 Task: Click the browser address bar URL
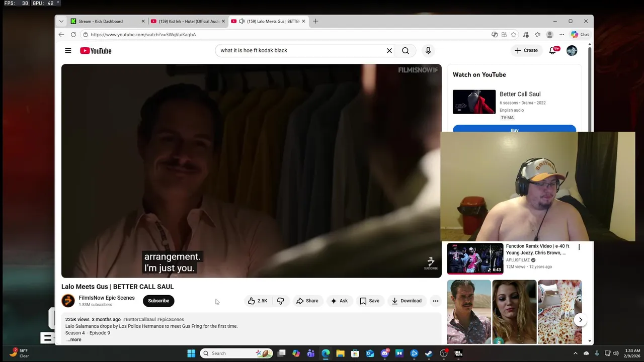[143, 35]
